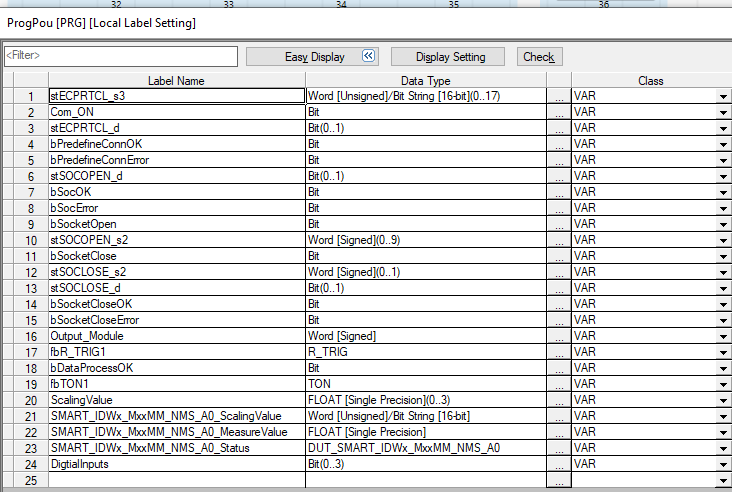
Task: Open Class dropdown for bPredefineConnOK row
Action: point(723,145)
